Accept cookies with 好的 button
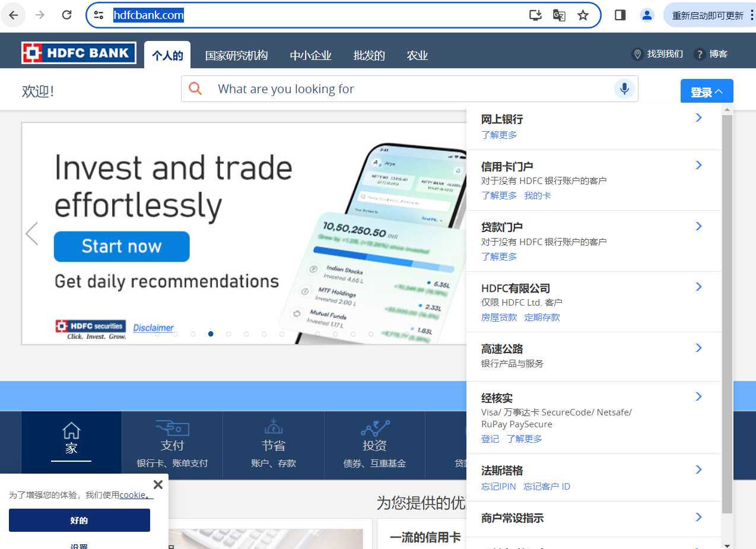 (x=79, y=520)
